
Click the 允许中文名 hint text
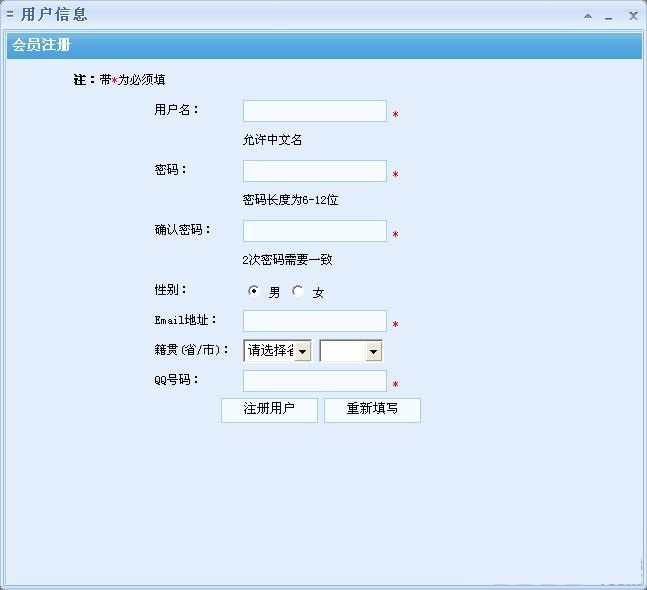click(272, 140)
